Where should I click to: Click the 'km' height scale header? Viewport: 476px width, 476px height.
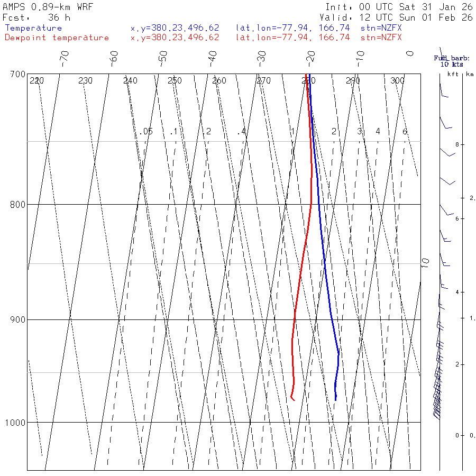tap(470, 74)
